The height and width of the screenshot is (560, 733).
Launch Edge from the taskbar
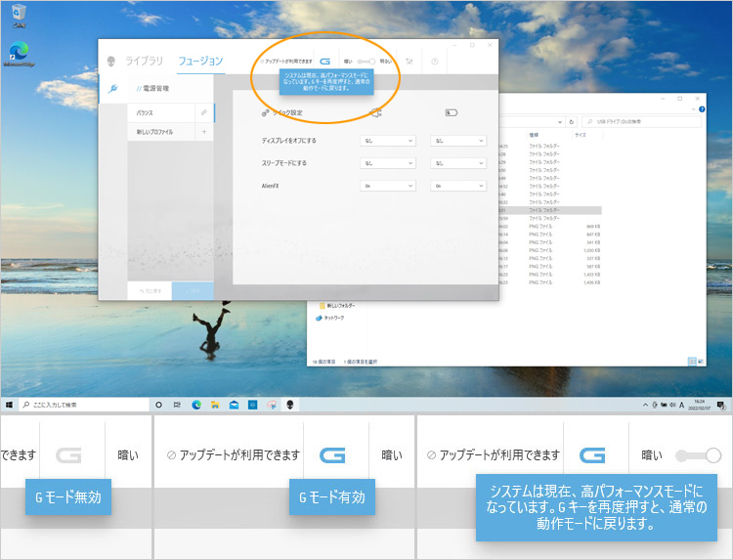pos(196,405)
